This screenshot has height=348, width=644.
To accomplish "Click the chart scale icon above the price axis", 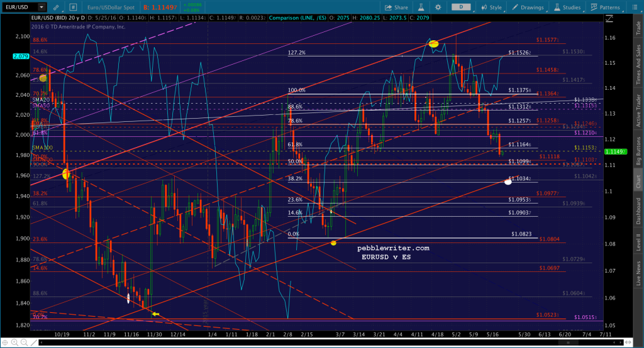I will pos(609,18).
